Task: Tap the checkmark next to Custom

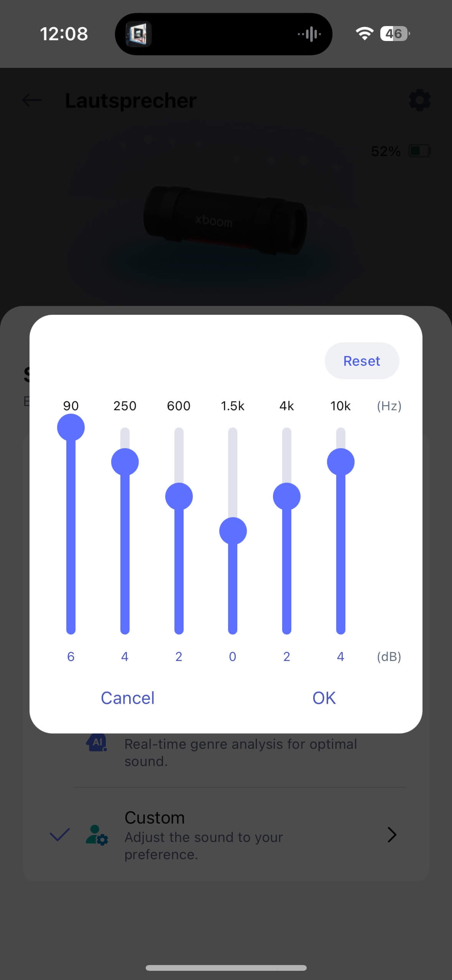Action: point(60,835)
